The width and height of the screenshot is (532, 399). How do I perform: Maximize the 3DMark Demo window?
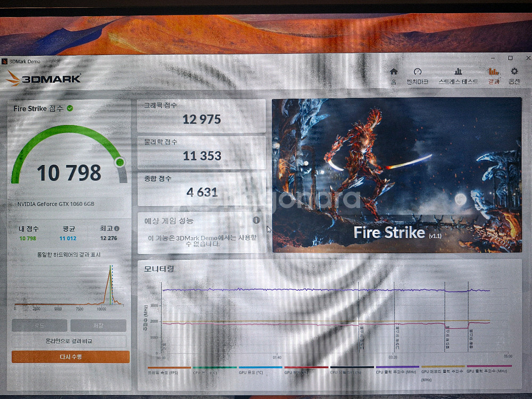[x=510, y=58]
